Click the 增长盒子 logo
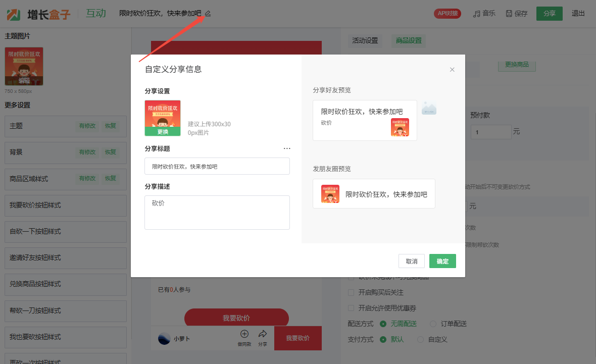The height and width of the screenshot is (364, 596). pos(39,14)
